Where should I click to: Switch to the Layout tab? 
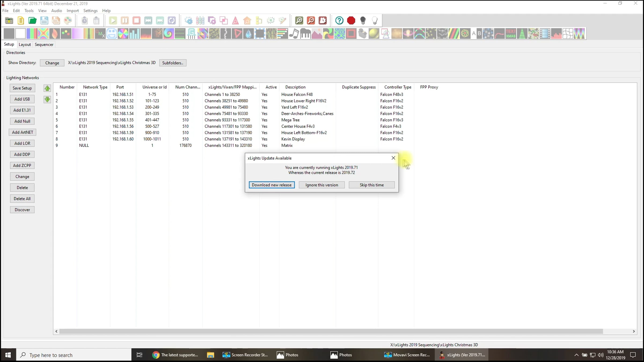tap(25, 45)
